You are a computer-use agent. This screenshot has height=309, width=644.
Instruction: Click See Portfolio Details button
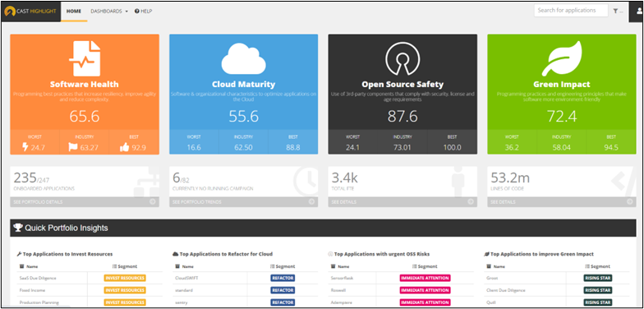pyautogui.click(x=84, y=202)
